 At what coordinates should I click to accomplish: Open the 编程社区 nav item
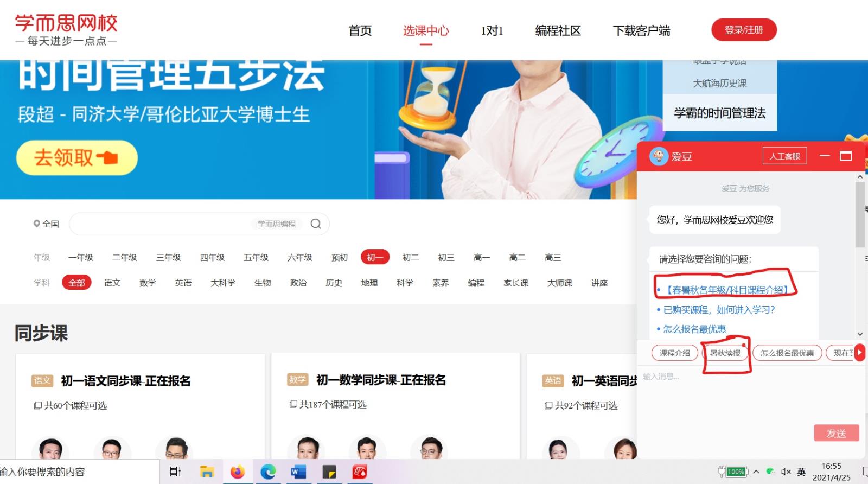558,30
